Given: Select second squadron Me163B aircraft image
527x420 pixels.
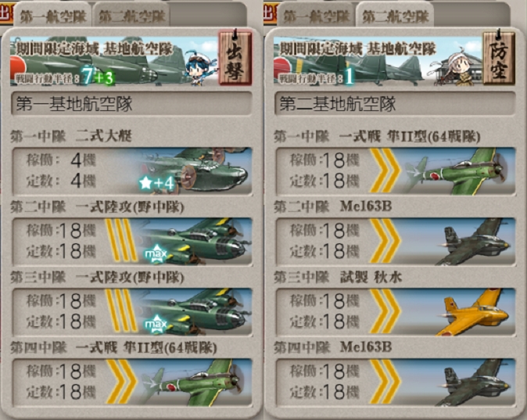Looking at the screenshot, I should pyautogui.click(x=474, y=242).
